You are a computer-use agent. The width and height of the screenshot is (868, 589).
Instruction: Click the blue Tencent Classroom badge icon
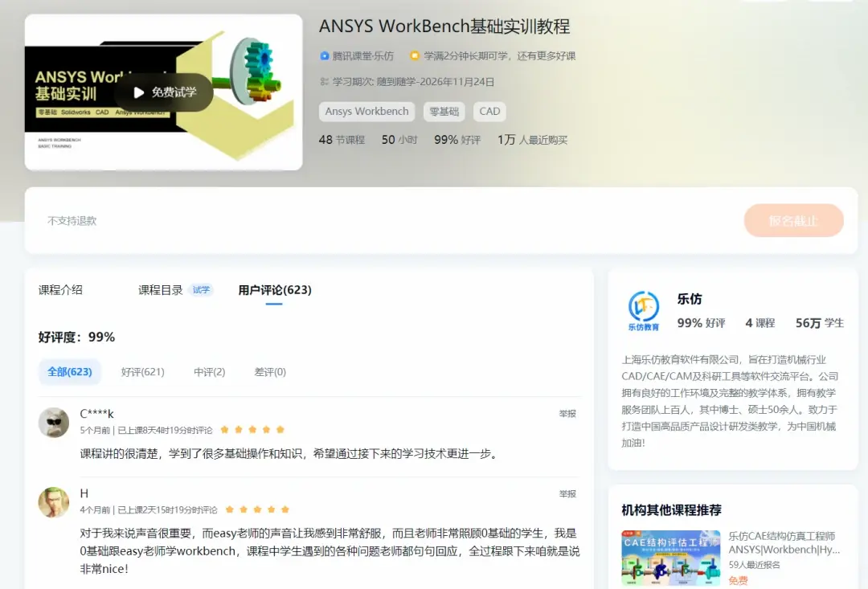point(325,56)
